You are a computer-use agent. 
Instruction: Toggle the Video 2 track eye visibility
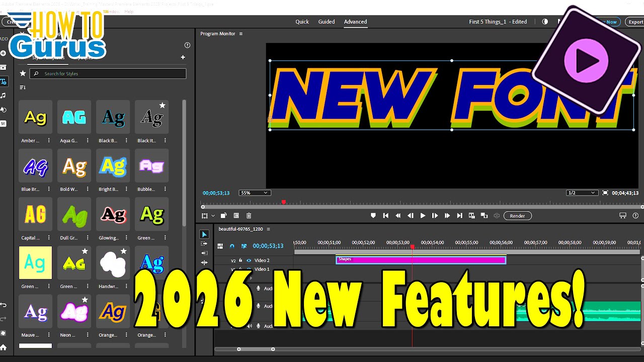[x=249, y=260]
